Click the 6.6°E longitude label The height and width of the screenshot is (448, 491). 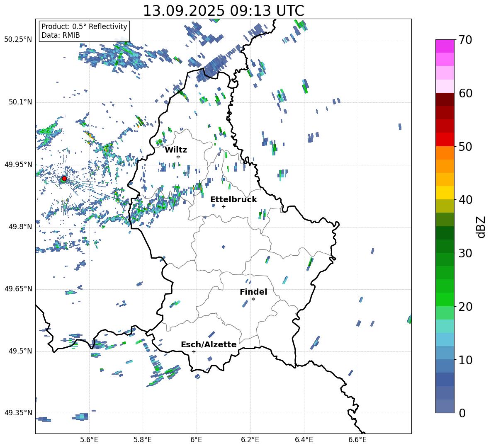coord(357,440)
